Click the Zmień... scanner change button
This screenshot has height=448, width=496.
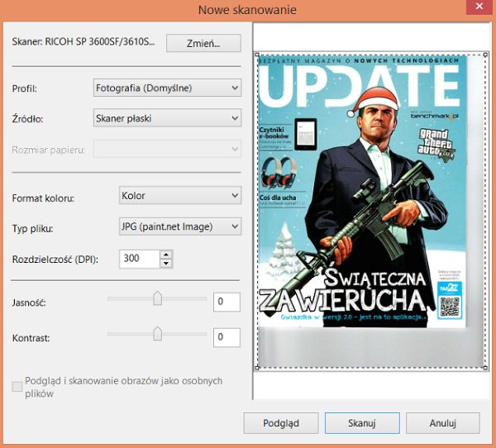point(203,43)
